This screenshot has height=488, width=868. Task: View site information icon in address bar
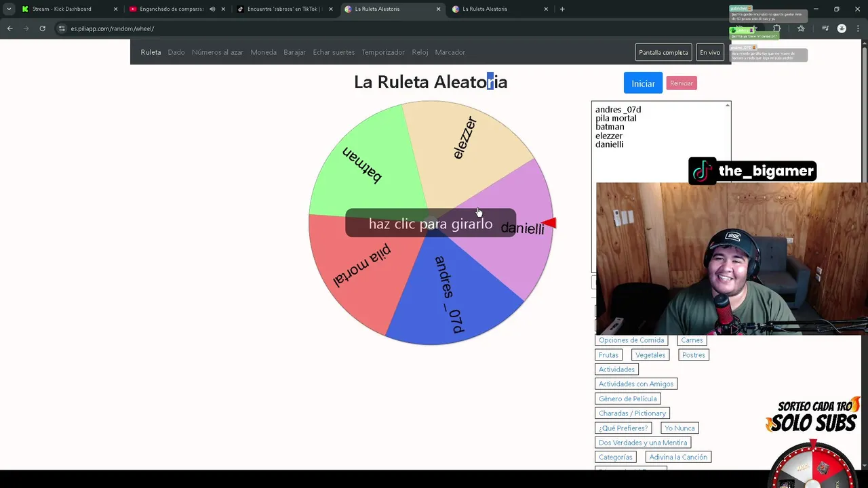point(62,28)
